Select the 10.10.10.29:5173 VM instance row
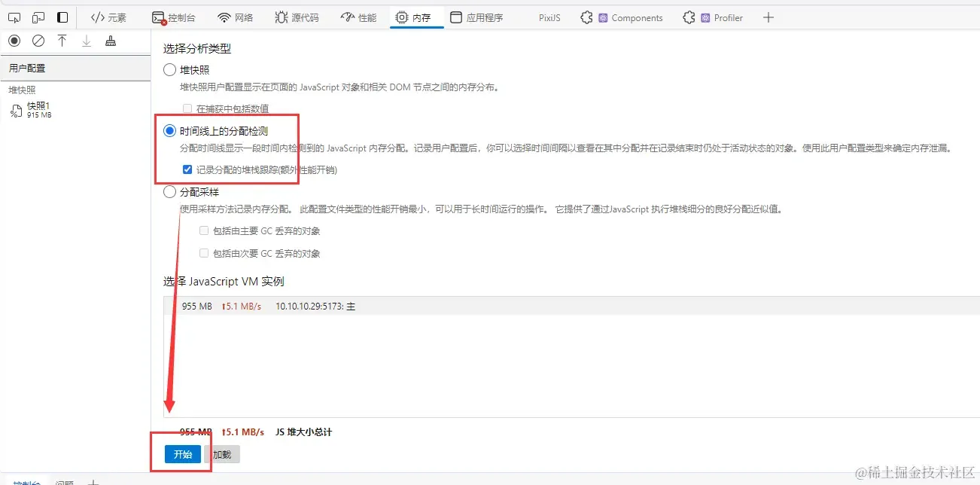Screen dimensions: 980x485 pyautogui.click(x=571, y=306)
